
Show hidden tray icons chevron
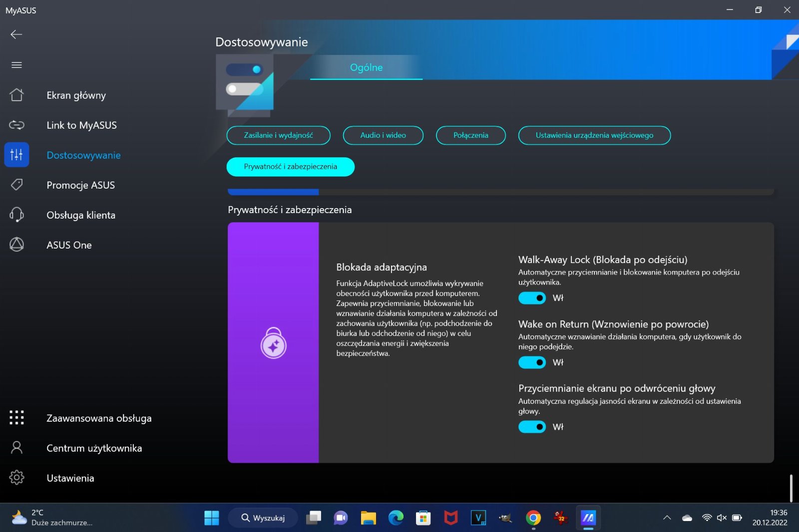(x=667, y=518)
